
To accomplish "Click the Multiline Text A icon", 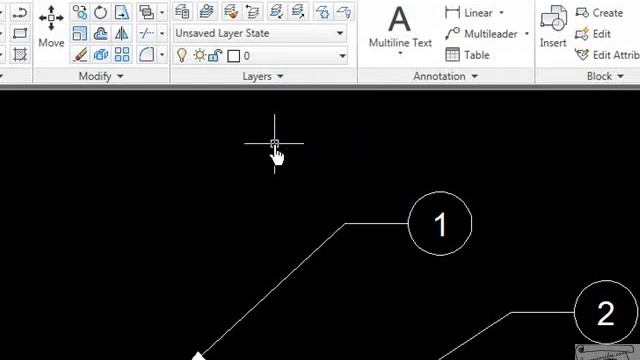I will pos(399,19).
